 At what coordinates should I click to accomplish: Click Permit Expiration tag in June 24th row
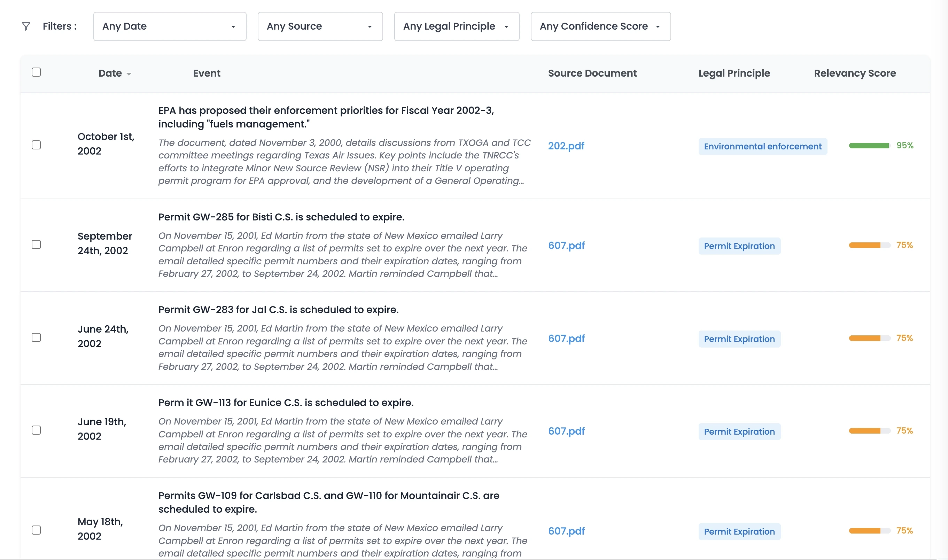click(739, 339)
